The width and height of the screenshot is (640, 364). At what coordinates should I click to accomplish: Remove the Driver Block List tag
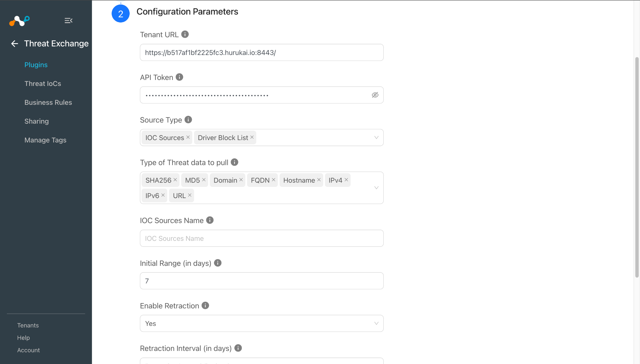pos(252,137)
